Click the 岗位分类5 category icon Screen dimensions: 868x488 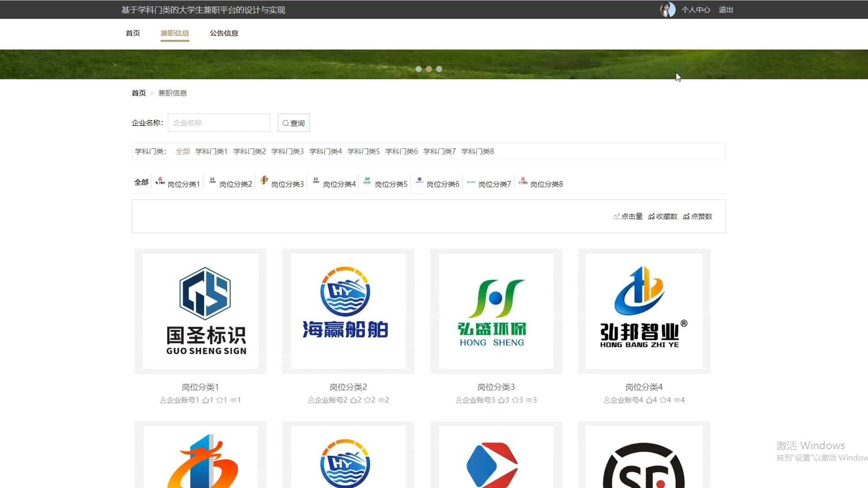pyautogui.click(x=368, y=181)
